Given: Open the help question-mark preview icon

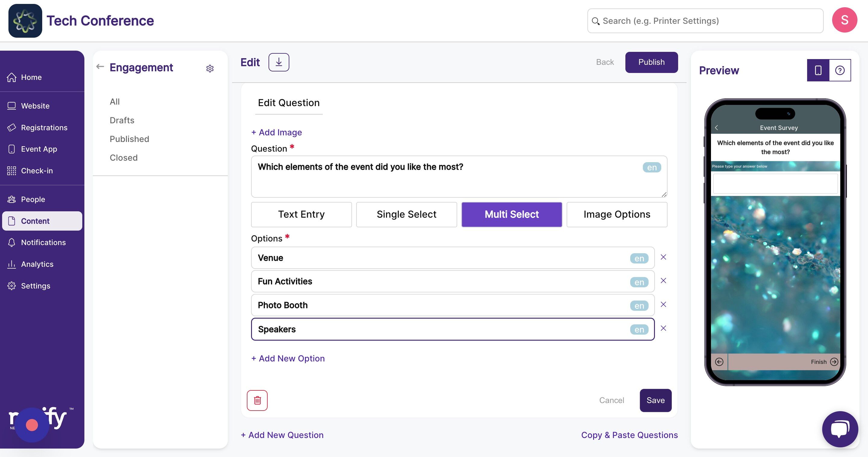Looking at the screenshot, I should point(840,70).
